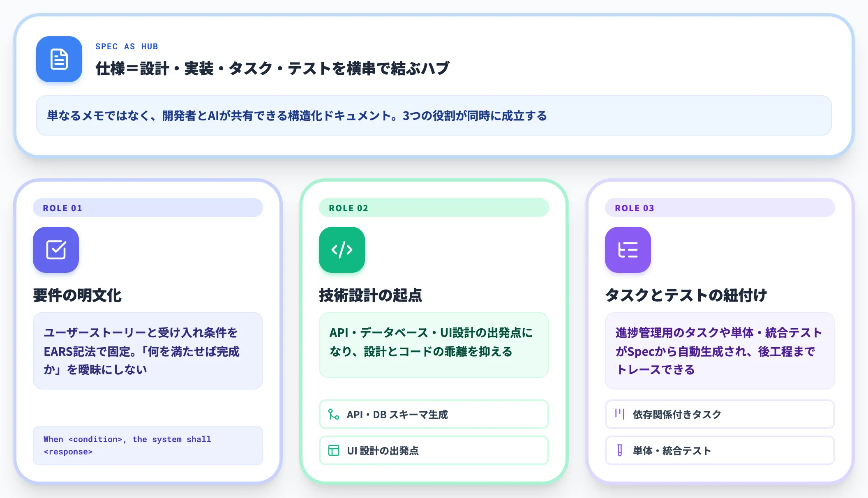This screenshot has width=868, height=498.
Task: Click the indigo checkbox icon under ROLE 01
Action: pos(56,250)
